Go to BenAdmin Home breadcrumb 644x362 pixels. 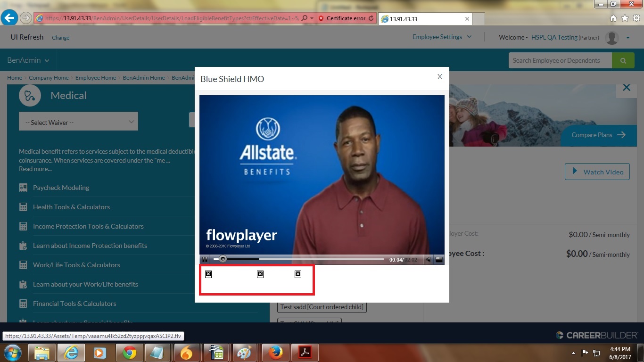point(144,78)
